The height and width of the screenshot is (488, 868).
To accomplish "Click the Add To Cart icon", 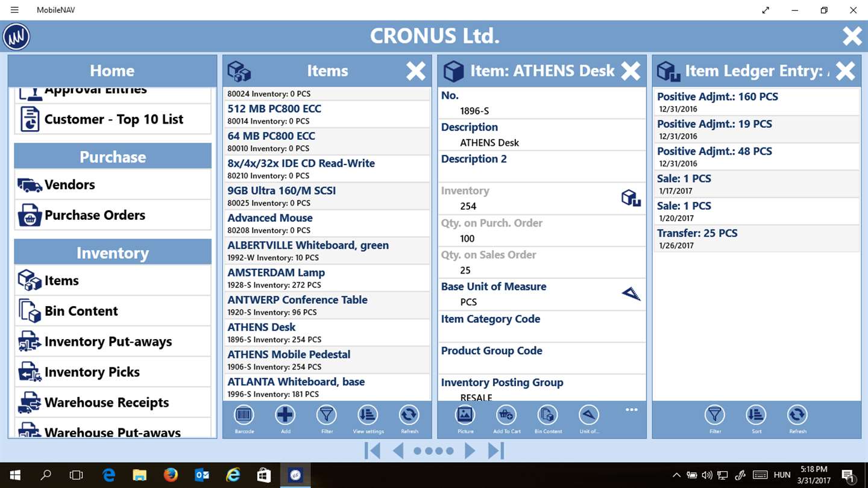I will pyautogui.click(x=506, y=415).
